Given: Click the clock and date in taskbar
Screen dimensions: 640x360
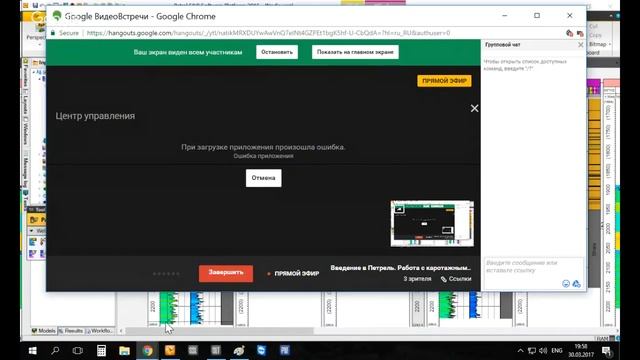Looking at the screenshot, I should tap(581, 351).
